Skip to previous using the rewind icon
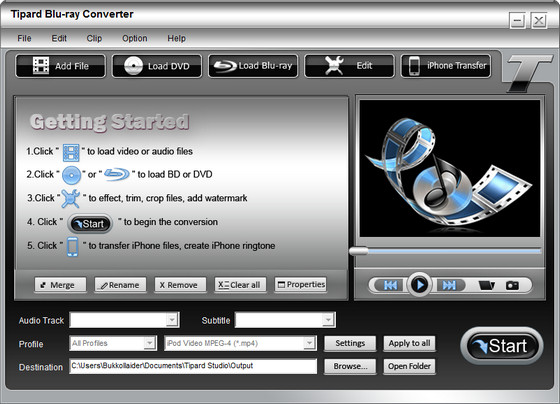 [x=390, y=285]
